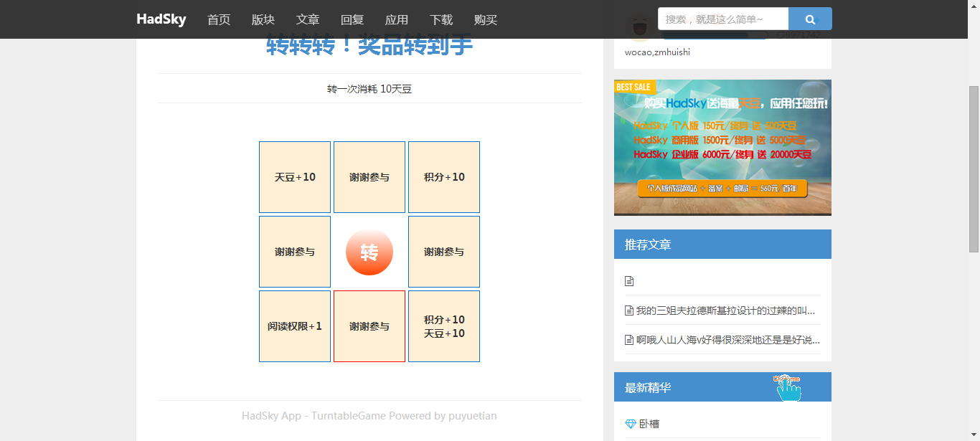Click the red-bordered 谢谢参与 tile
The height and width of the screenshot is (441, 980).
click(x=369, y=326)
